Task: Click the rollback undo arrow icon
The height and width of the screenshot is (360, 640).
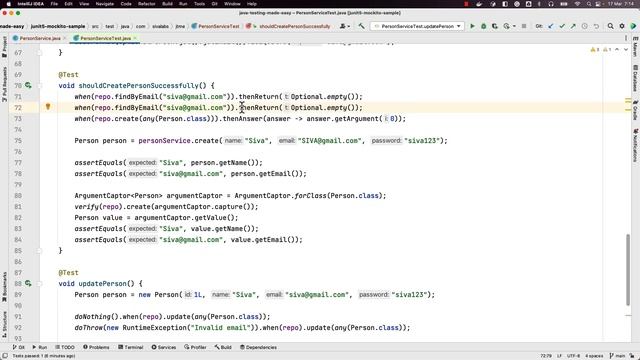Action: (x=596, y=26)
